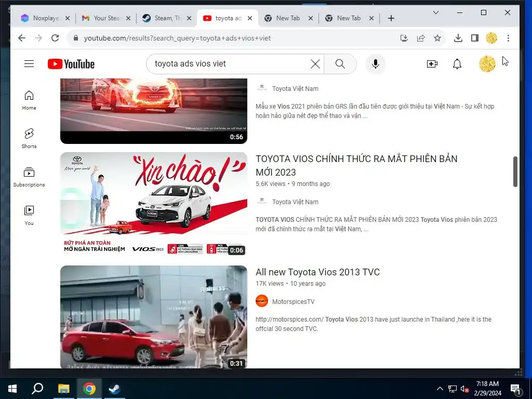Open the taskbar clock and date
This screenshot has height=399, width=532.
click(487, 389)
